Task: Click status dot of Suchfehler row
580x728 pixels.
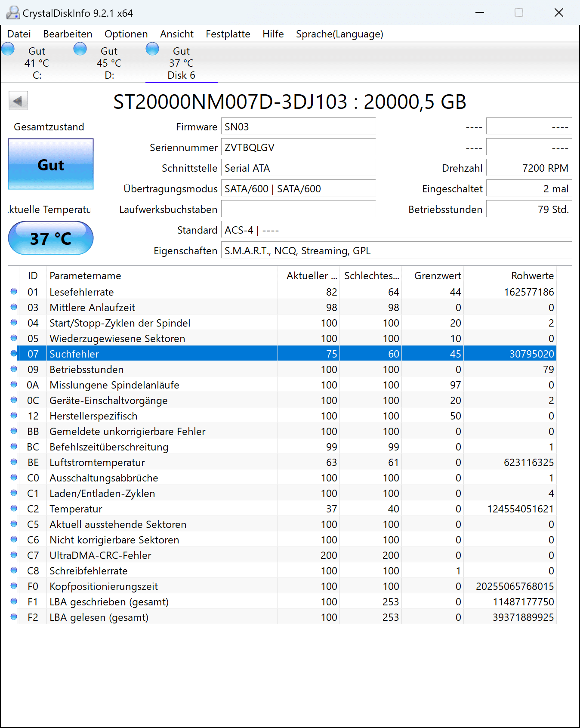Action: click(x=14, y=354)
